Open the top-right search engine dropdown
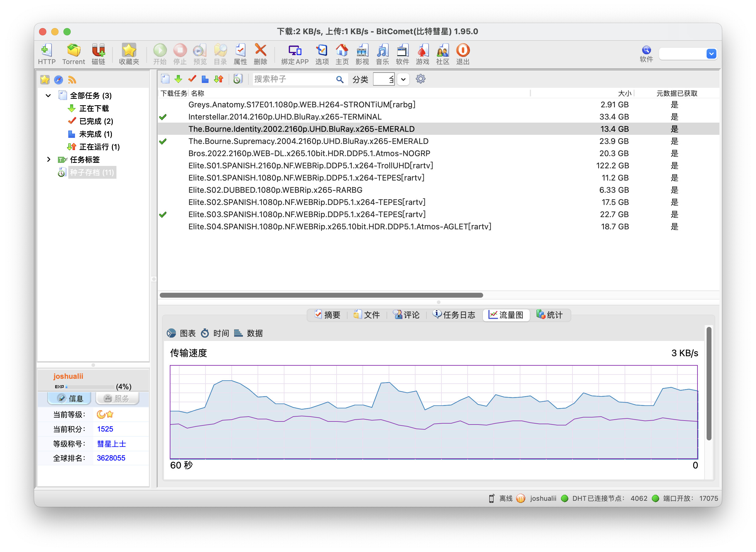This screenshot has width=756, height=552. 711,53
